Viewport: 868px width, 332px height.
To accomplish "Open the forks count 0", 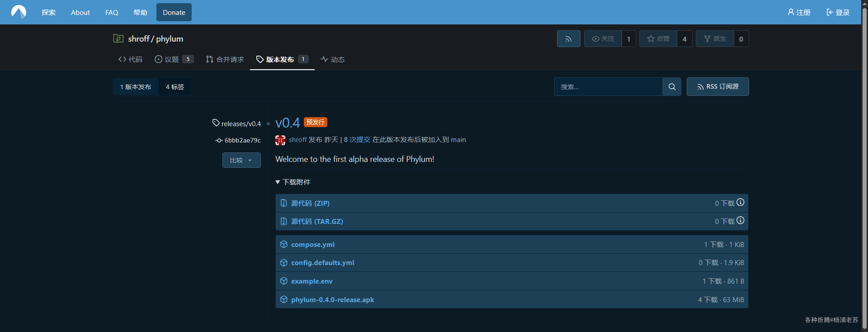I will pos(741,39).
